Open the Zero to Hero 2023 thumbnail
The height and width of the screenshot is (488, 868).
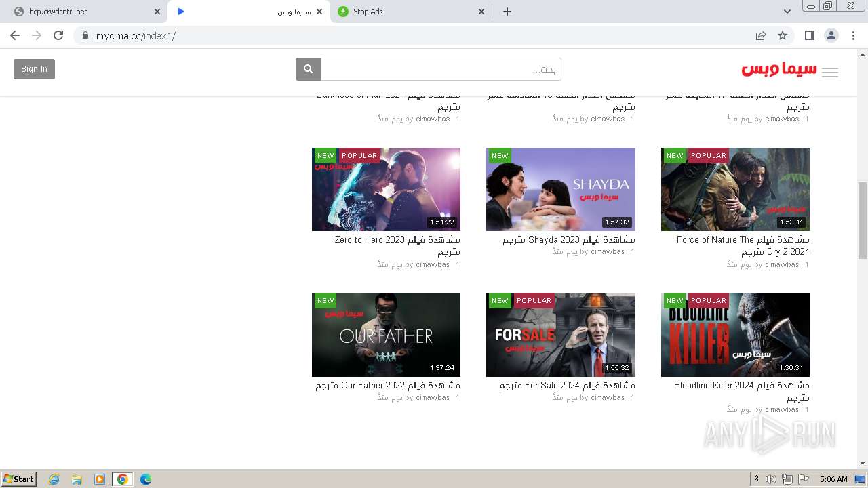coord(386,189)
